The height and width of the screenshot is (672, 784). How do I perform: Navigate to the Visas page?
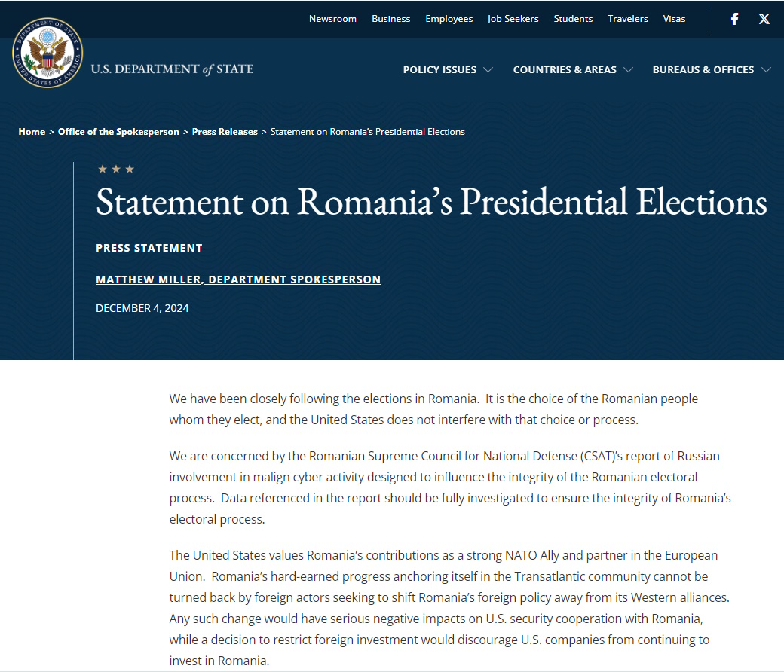tap(674, 19)
